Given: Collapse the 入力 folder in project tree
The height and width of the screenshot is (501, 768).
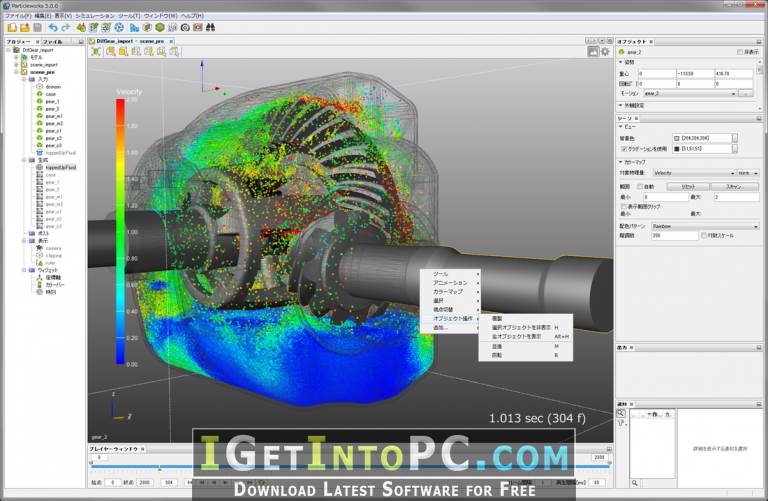Looking at the screenshot, I should pos(24,79).
